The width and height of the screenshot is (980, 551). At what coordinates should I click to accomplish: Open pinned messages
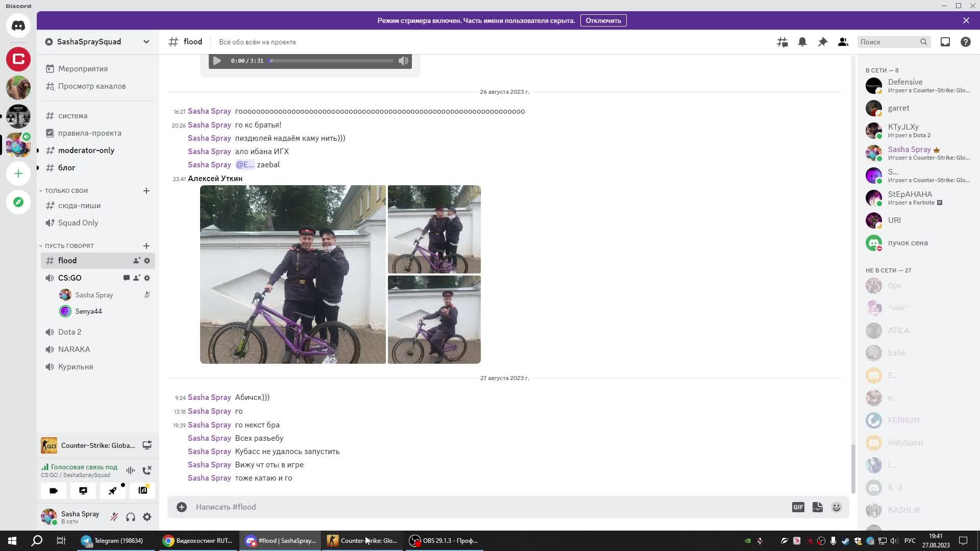pyautogui.click(x=822, y=42)
